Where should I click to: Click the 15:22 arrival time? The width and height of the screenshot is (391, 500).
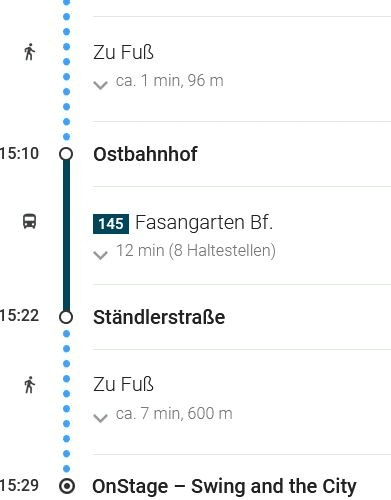coord(19,315)
